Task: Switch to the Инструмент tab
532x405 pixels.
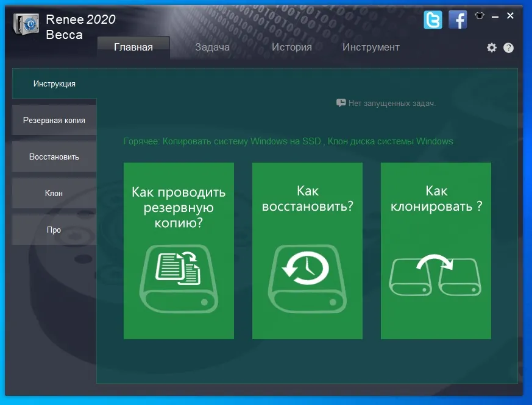Action: coord(371,47)
